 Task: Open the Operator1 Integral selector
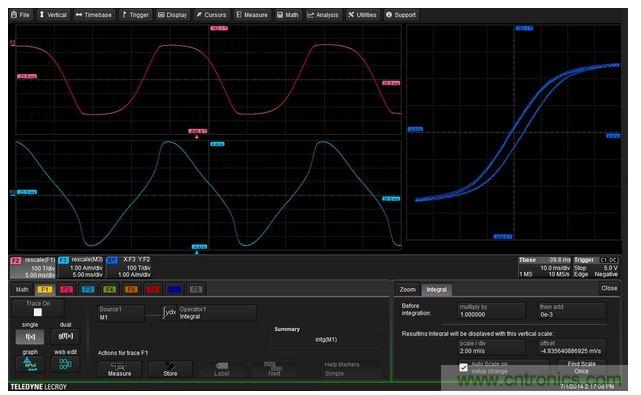pos(217,313)
